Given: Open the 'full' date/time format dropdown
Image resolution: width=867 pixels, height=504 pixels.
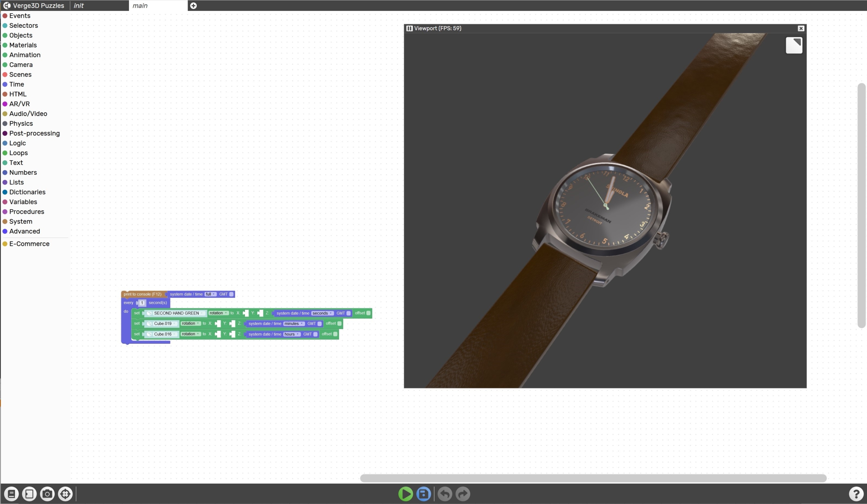Looking at the screenshot, I should [x=210, y=294].
